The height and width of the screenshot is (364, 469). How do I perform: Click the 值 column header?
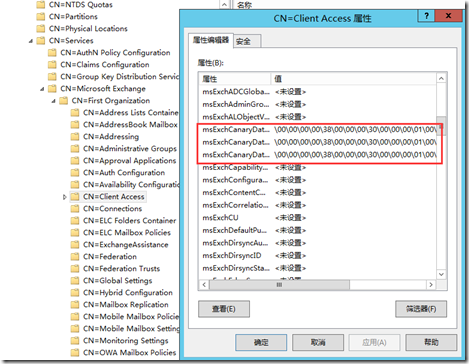[353, 79]
